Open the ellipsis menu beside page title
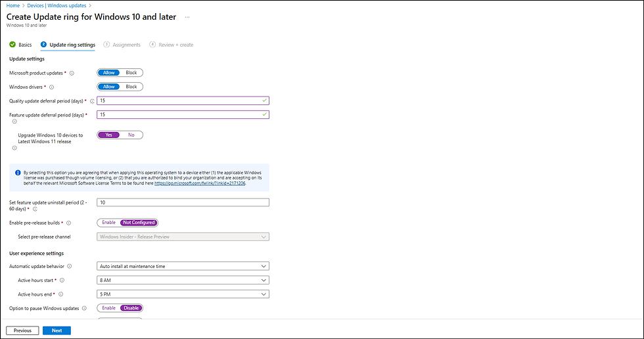 [187, 17]
